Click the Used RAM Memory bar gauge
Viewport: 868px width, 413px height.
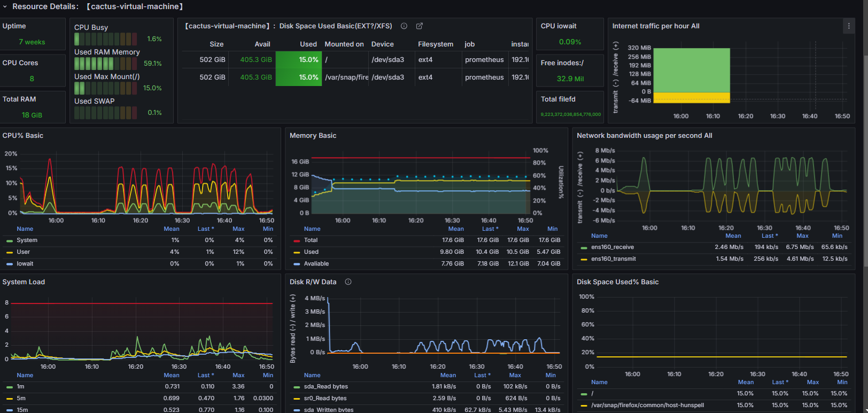pos(106,64)
